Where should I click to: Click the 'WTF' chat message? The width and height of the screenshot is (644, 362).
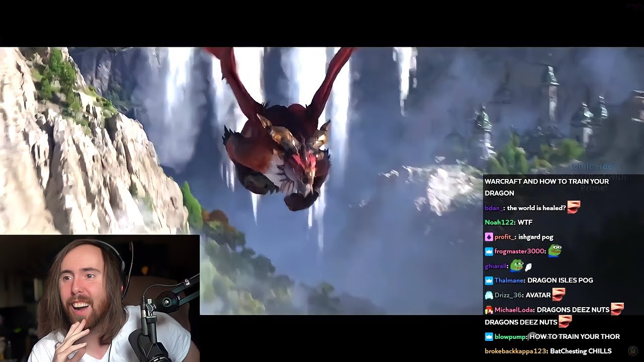(525, 222)
